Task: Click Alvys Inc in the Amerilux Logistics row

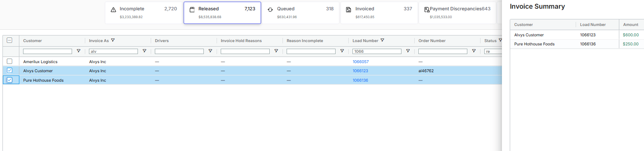Action: pyautogui.click(x=98, y=61)
